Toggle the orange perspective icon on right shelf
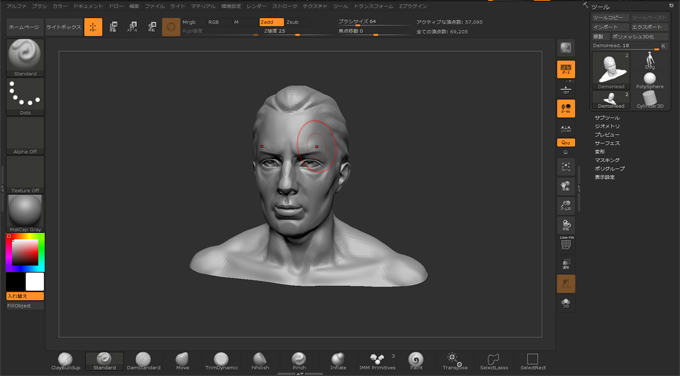This screenshot has height=376, width=680. click(x=566, y=69)
